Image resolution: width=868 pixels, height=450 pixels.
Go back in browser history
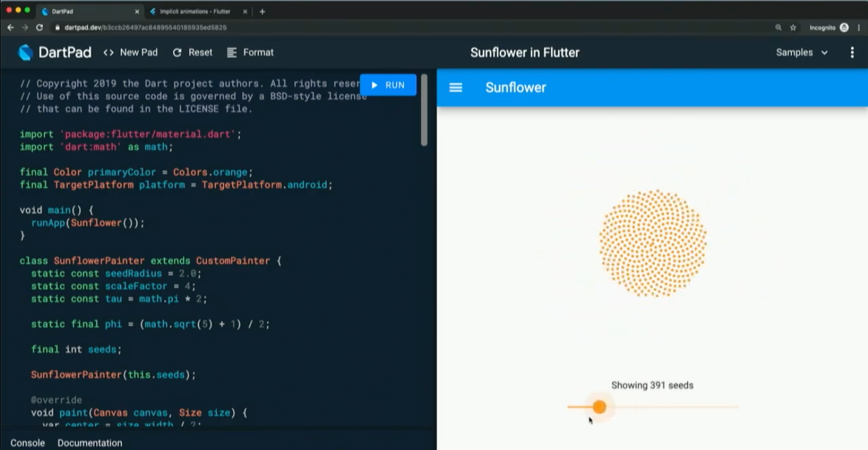[x=10, y=28]
